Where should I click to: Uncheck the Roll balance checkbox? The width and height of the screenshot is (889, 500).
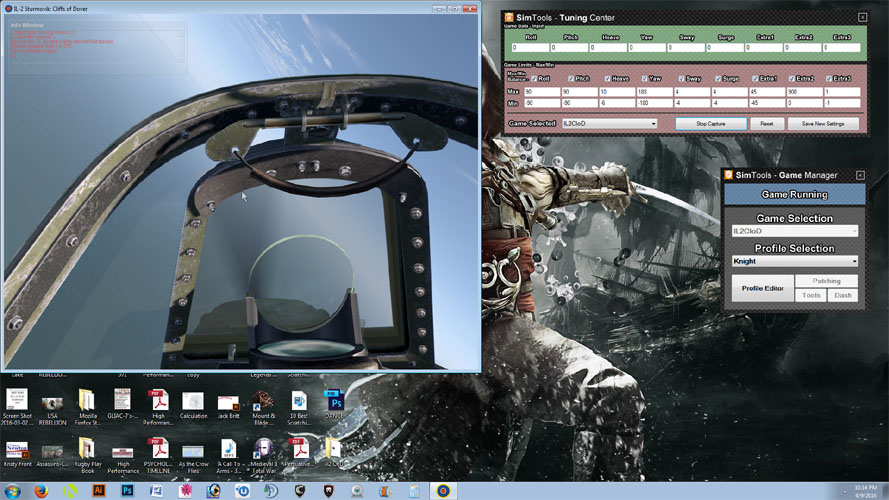point(535,78)
